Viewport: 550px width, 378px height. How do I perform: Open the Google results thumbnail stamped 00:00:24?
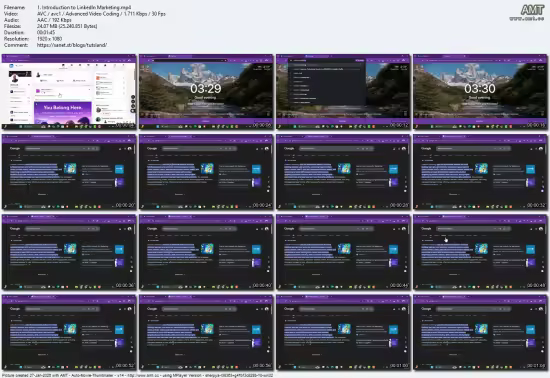[x=206, y=172]
